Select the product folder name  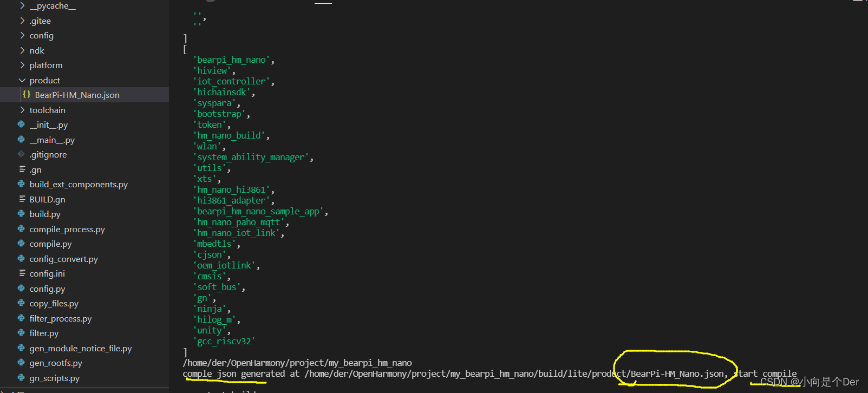(x=45, y=81)
